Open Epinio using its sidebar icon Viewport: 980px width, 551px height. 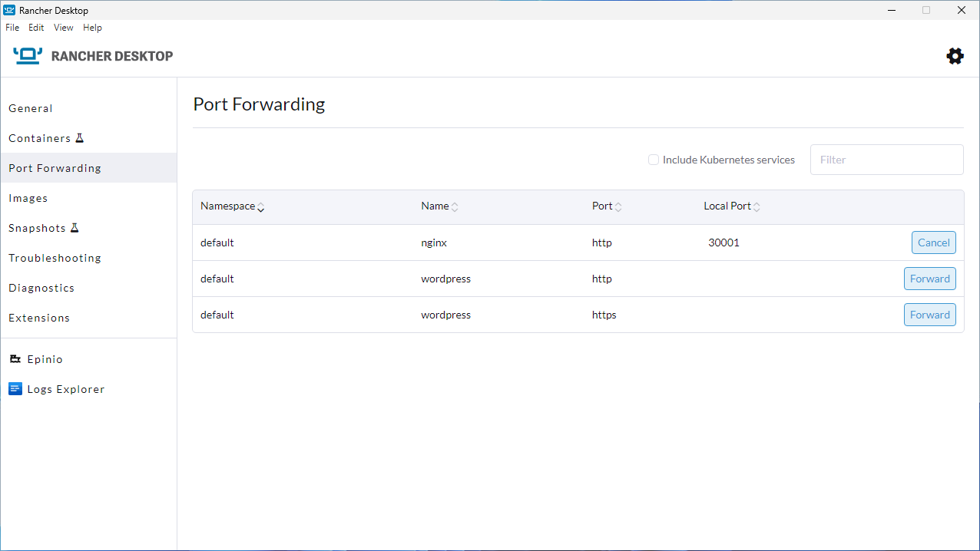(x=15, y=358)
